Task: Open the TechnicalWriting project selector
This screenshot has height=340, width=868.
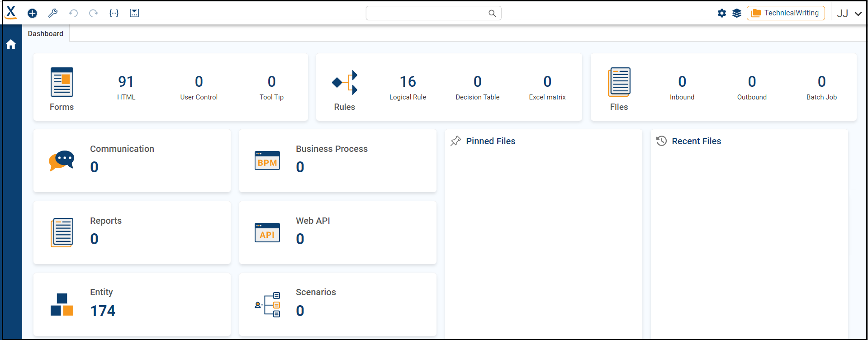Action: coord(786,13)
